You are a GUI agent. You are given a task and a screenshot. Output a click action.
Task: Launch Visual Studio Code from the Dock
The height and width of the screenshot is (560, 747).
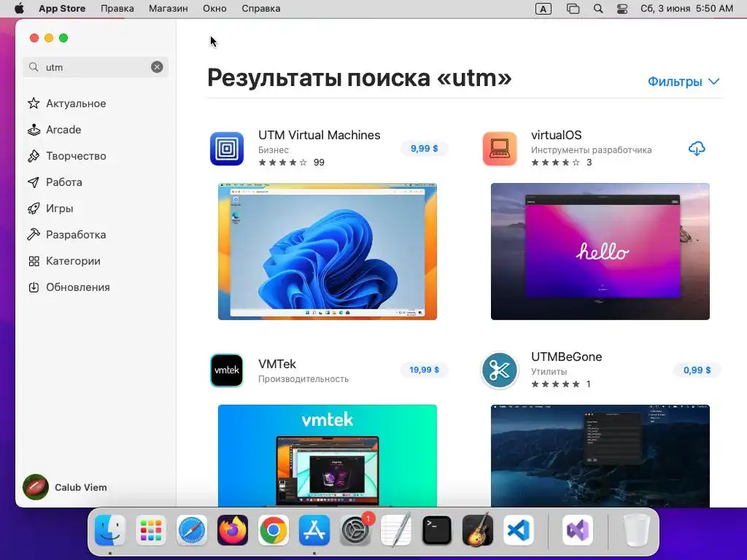pos(519,530)
